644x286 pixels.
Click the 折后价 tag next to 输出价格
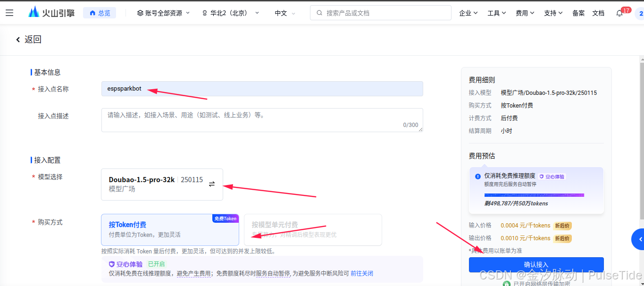(x=562, y=238)
